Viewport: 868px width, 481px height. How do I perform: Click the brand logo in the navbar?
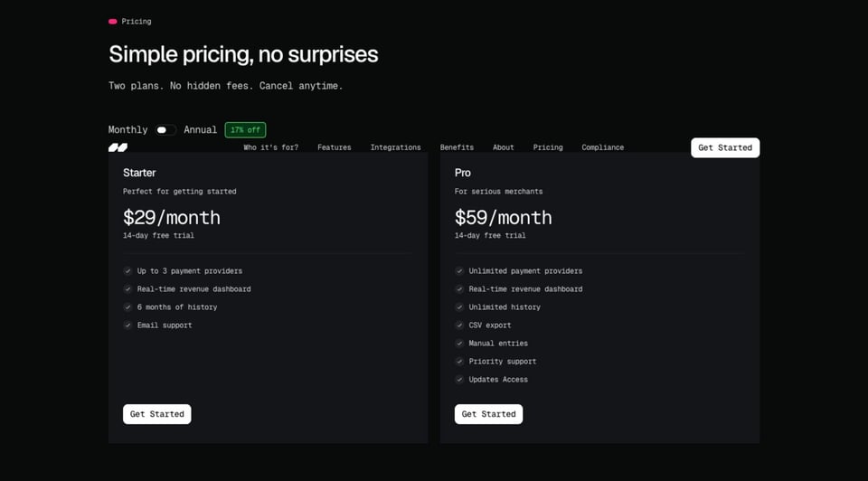118,147
